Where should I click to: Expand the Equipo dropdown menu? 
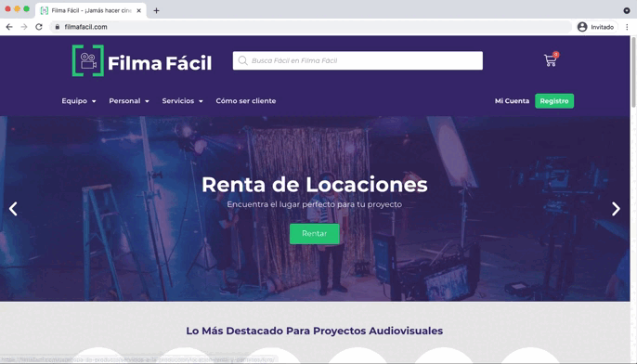coord(79,100)
